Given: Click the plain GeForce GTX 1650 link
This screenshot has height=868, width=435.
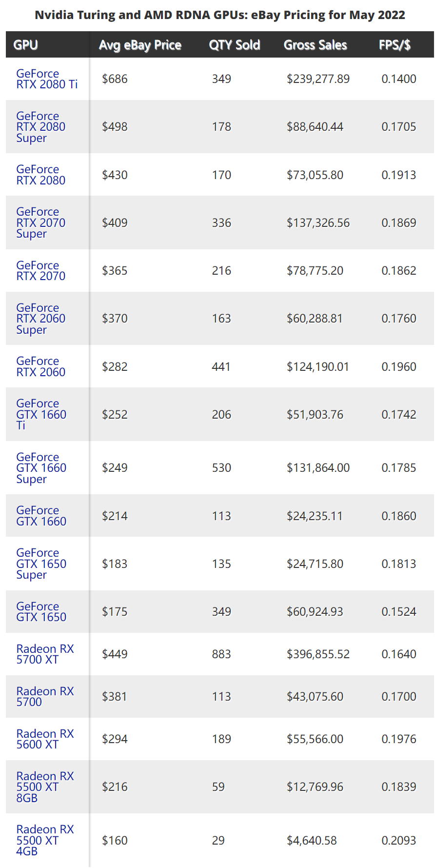Looking at the screenshot, I should pos(41,611).
